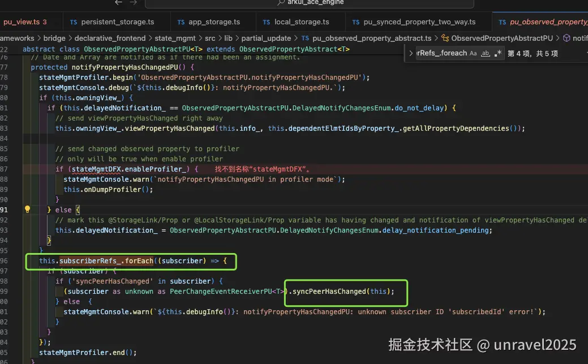Click TS icon on local_storage.ts tab
The width and height of the screenshot is (588, 364).
pos(266,22)
